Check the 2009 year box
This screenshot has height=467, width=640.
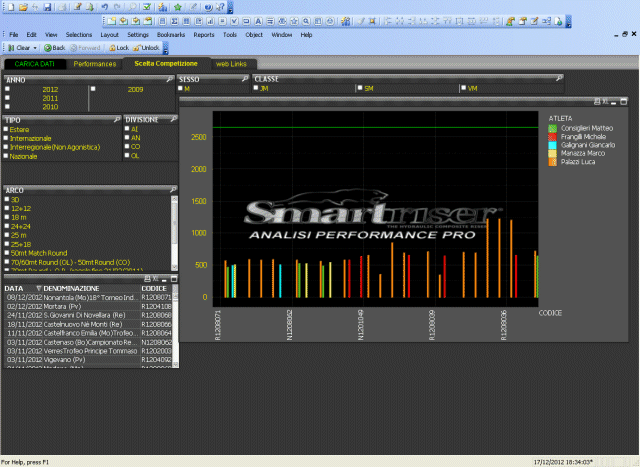pyautogui.click(x=93, y=89)
